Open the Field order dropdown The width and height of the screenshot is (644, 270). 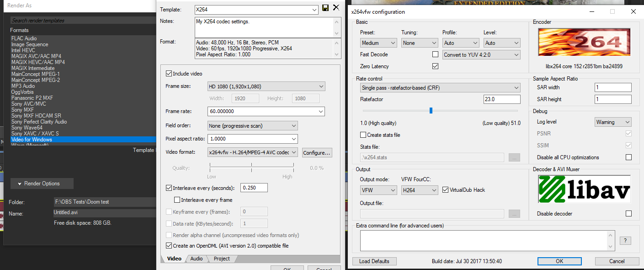252,125
